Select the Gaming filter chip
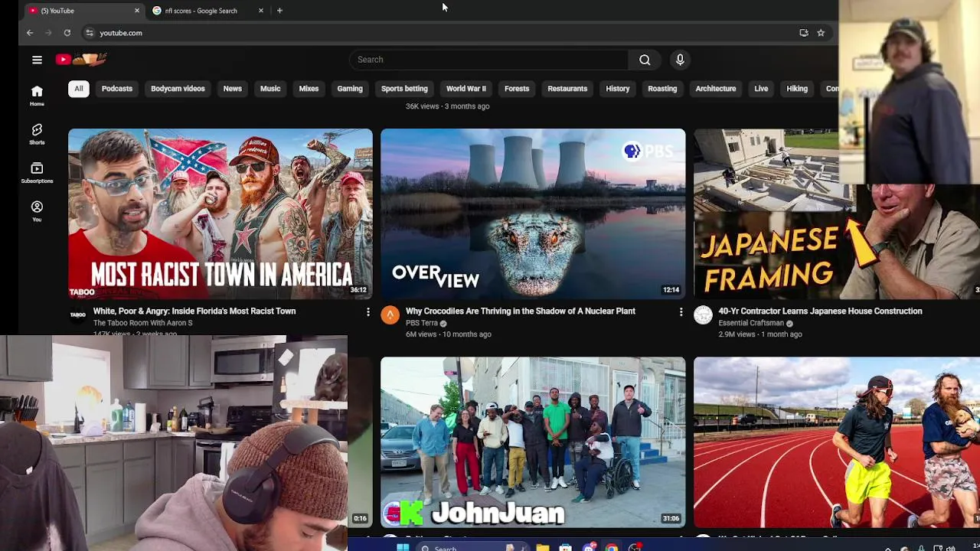The image size is (980, 551). point(350,89)
